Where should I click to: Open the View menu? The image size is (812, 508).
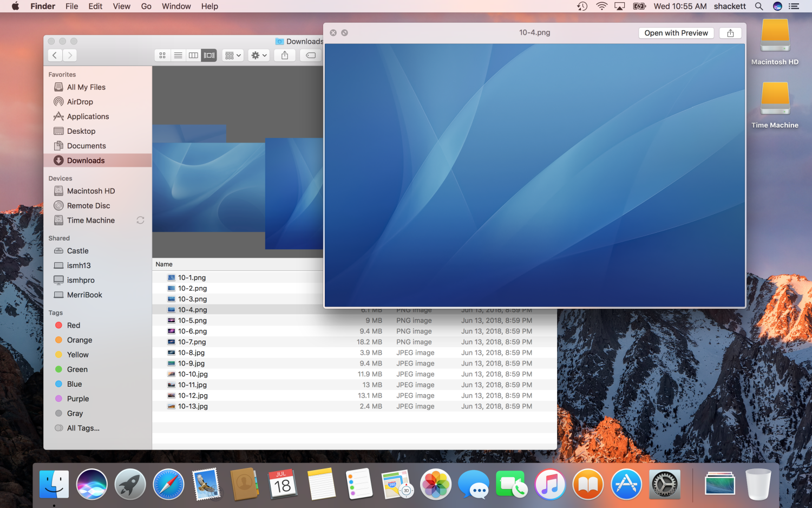coord(121,6)
